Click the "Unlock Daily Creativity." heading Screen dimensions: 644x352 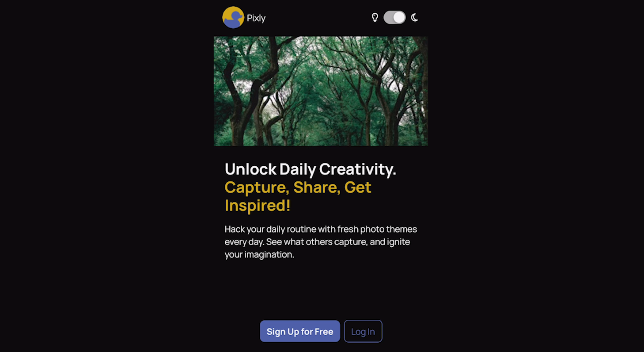(311, 169)
